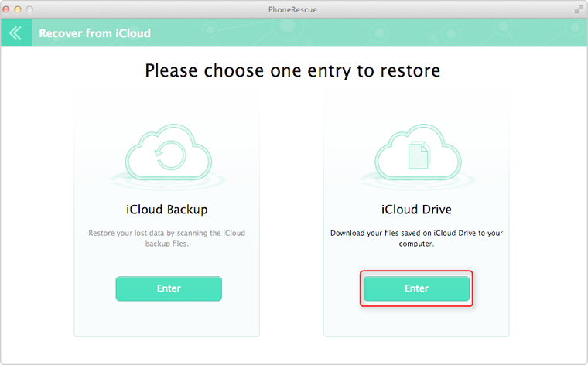Click the "Restore your lost data" description
Image resolution: width=588 pixels, height=365 pixels.
(166, 237)
